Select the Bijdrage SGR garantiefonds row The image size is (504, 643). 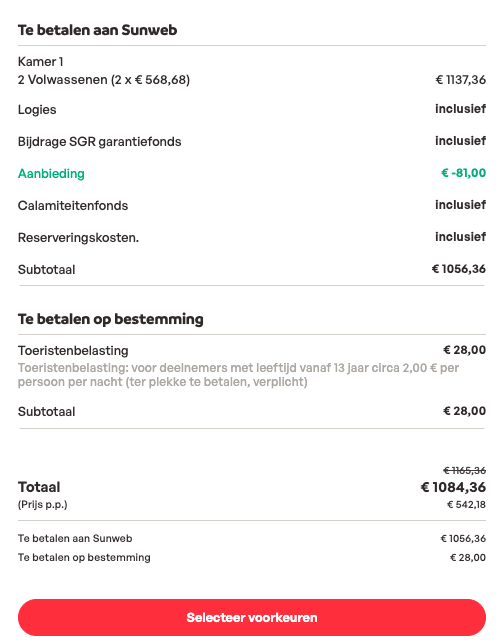[252, 141]
